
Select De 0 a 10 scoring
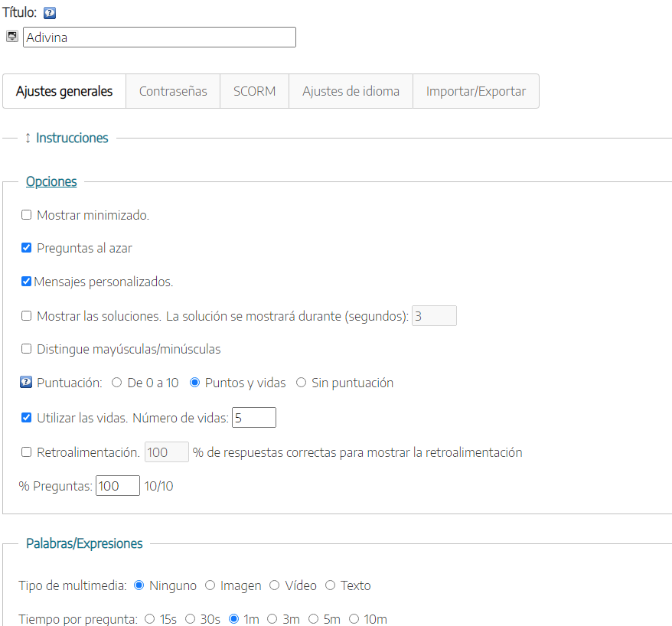coord(117,382)
